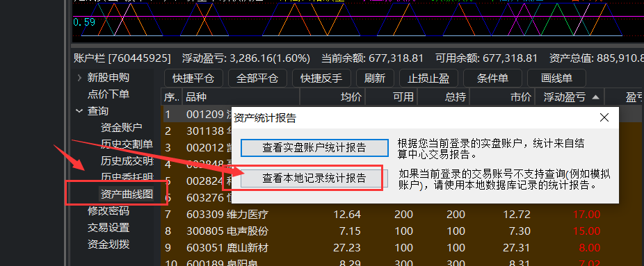
Task: Click market price 27.31 cell
Action: 516,248
